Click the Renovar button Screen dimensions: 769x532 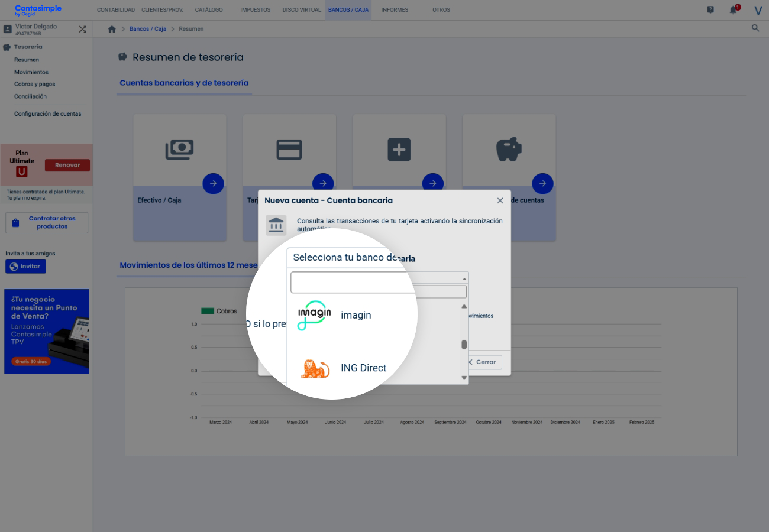(67, 165)
